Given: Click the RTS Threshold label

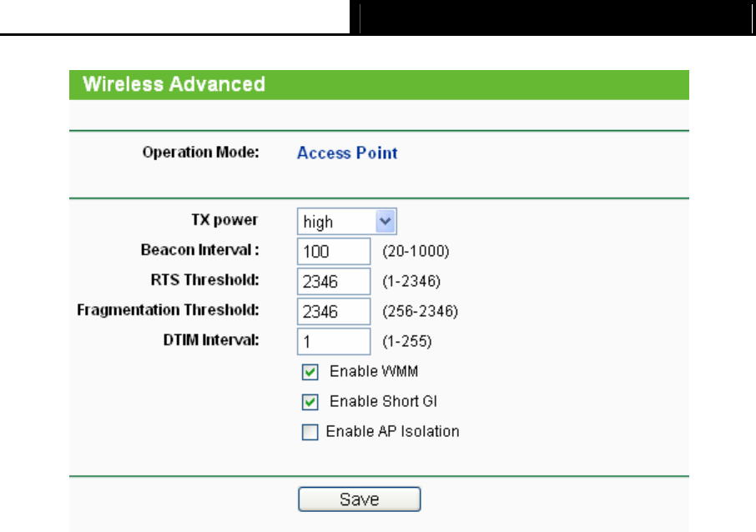Looking at the screenshot, I should click(x=205, y=280).
